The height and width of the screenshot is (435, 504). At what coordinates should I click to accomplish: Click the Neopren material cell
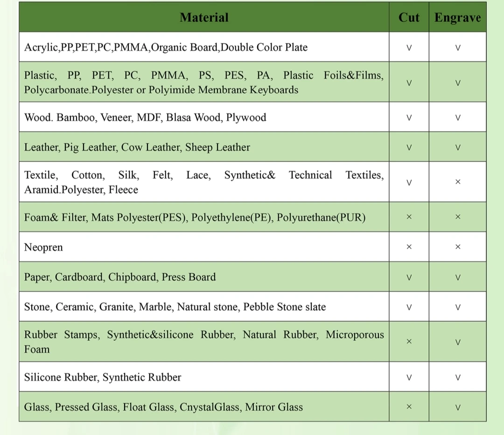(x=204, y=247)
